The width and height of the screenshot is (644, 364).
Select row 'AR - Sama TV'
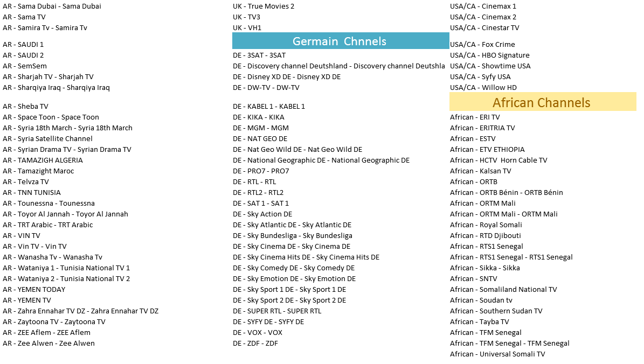[24, 17]
